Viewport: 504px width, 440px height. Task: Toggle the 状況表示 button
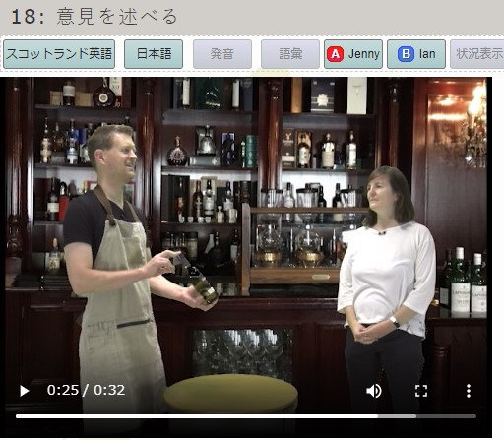(x=477, y=54)
